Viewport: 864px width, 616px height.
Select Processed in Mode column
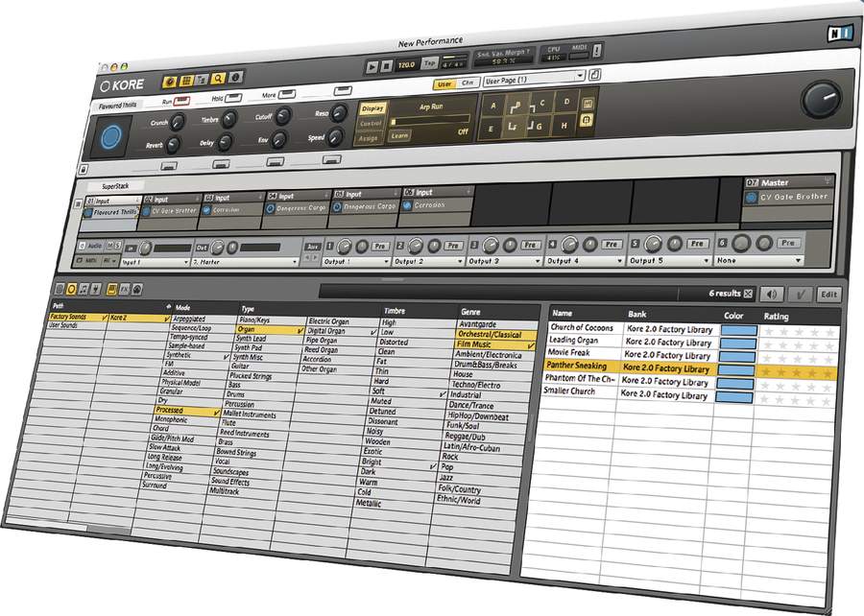coord(187,412)
